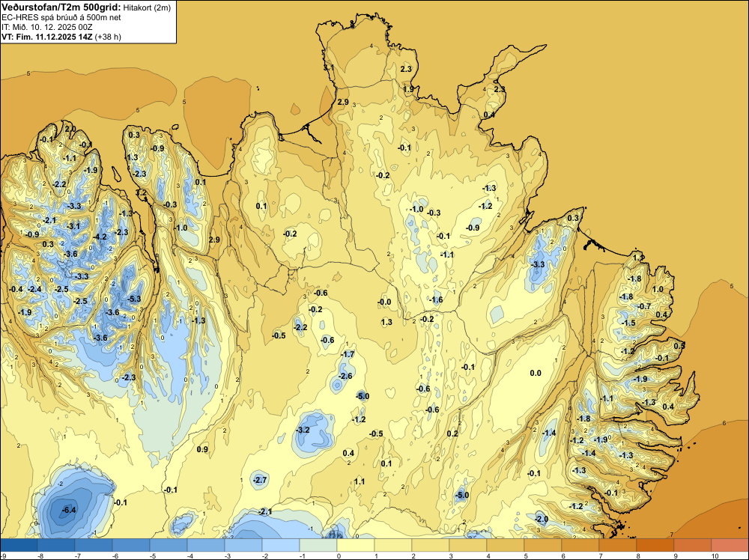Select the -4.2 temperature reading
The height and width of the screenshot is (560, 749).
point(100,237)
